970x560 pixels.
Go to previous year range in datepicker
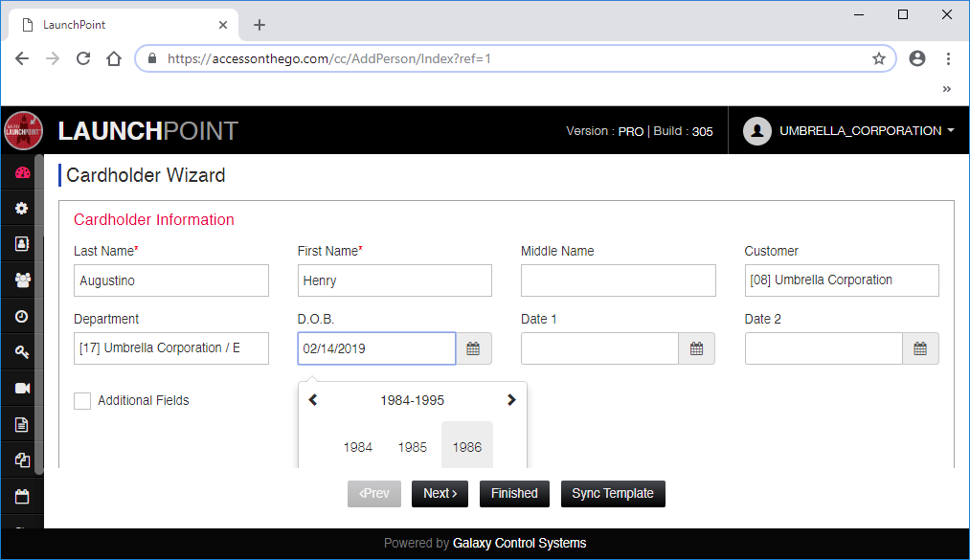313,400
